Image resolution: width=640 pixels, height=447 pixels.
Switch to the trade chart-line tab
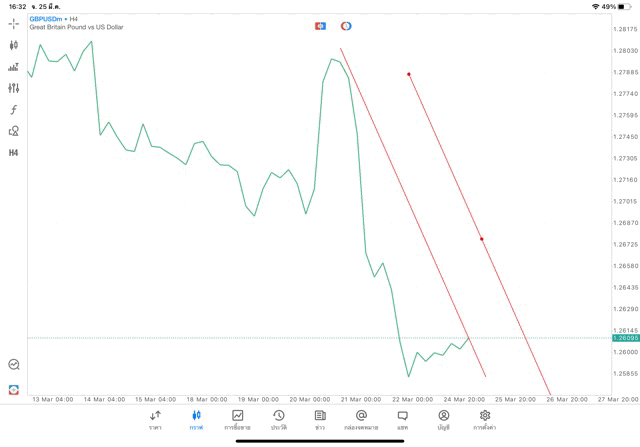(x=237, y=420)
